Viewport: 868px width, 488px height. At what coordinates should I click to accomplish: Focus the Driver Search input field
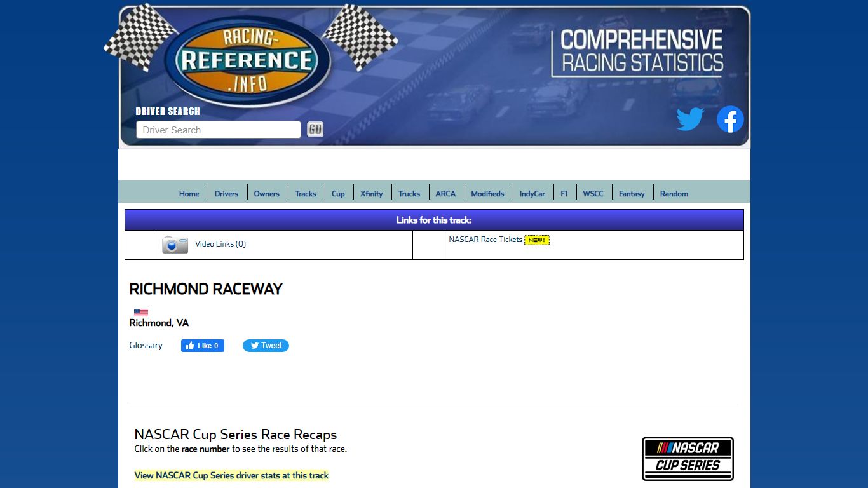coord(219,130)
